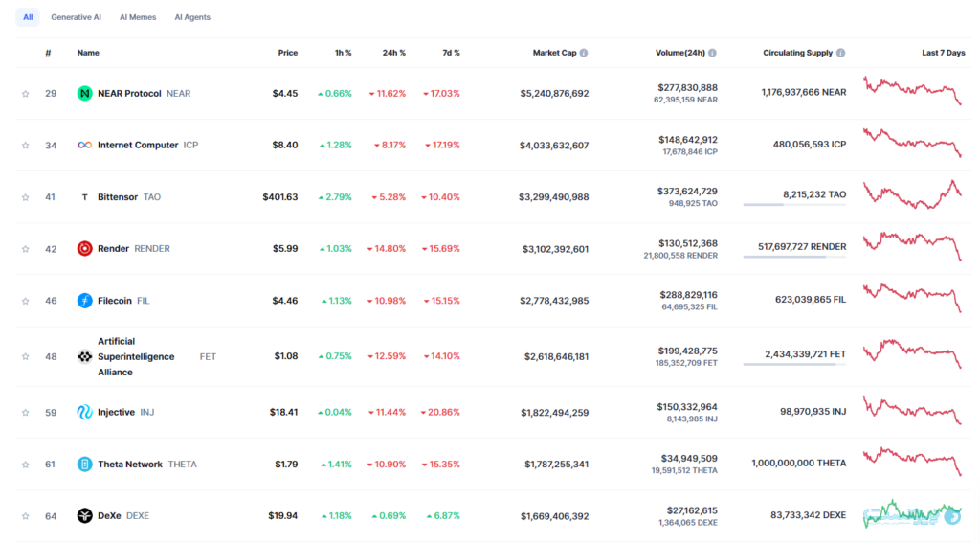
Task: Star Bittensor to watchlist
Action: tap(26, 197)
